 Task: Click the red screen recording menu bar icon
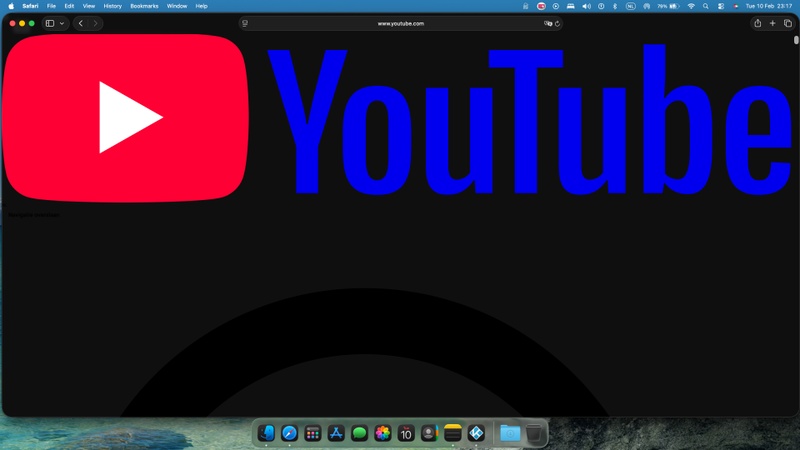(541, 6)
